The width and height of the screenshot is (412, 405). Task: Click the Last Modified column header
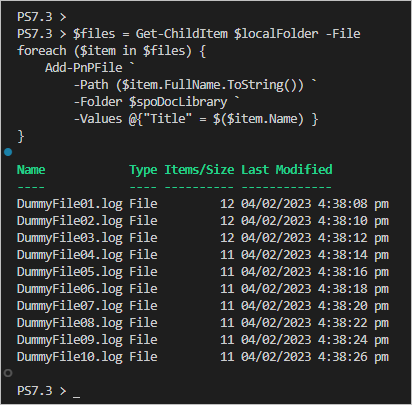click(287, 169)
